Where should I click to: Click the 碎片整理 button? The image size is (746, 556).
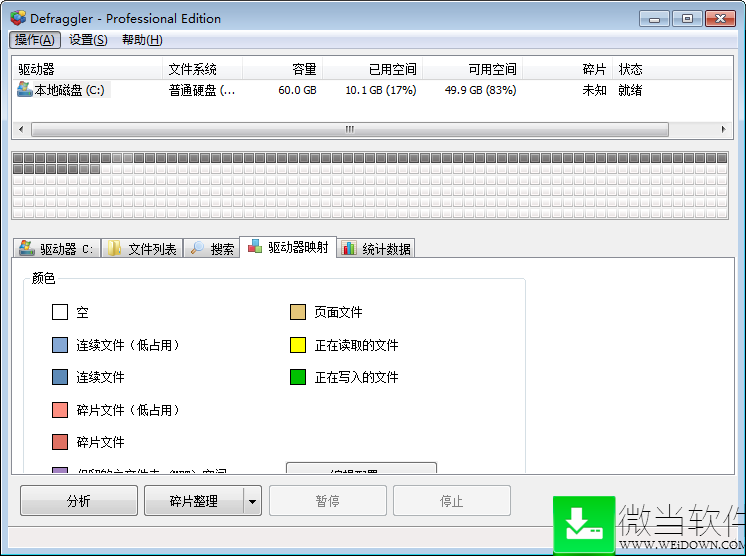194,500
